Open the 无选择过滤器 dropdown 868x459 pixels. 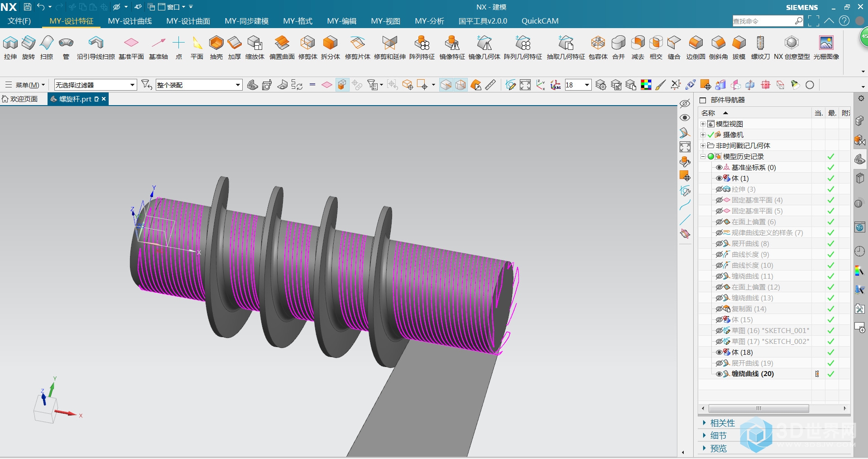click(x=96, y=85)
